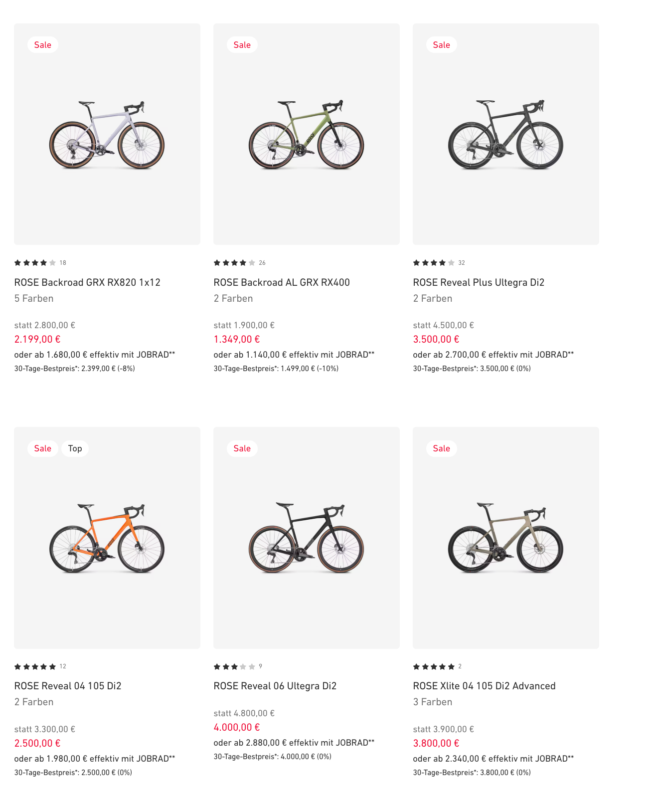Click the black Reveal Plus Ultegra bike image
The width and height of the screenshot is (658, 812).
pos(505,135)
